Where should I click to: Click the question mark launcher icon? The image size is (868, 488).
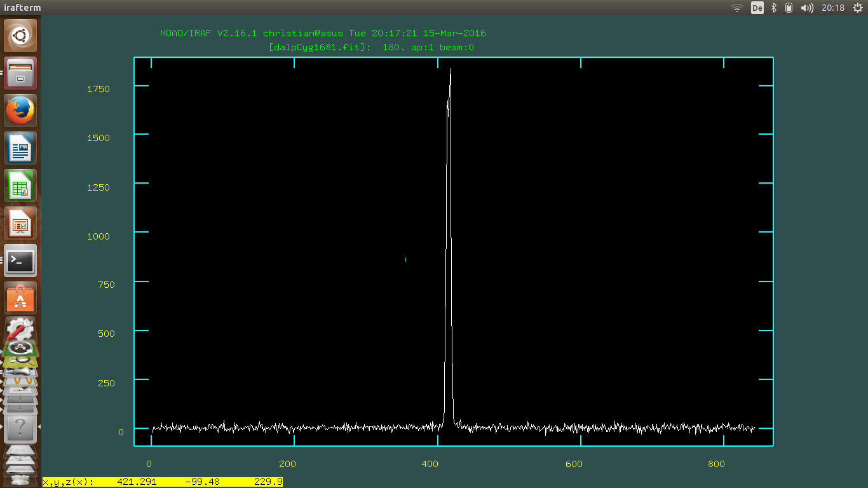tap(20, 426)
